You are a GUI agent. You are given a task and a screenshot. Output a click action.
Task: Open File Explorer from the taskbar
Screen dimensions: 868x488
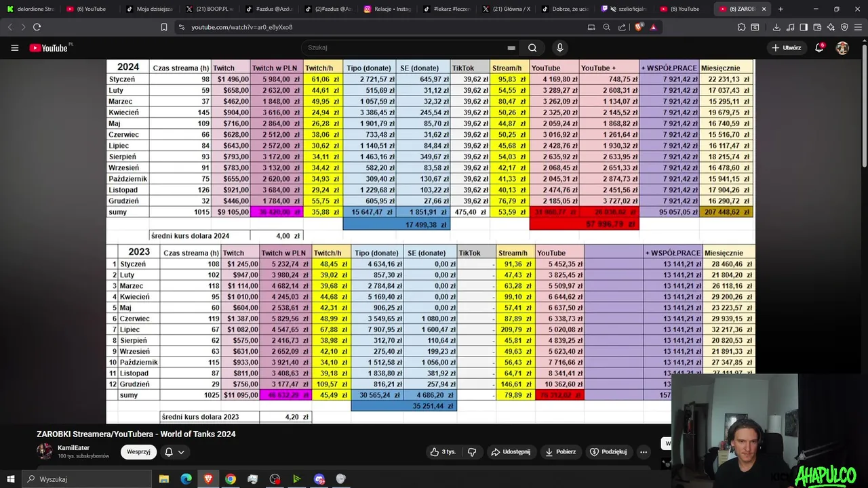click(x=164, y=479)
